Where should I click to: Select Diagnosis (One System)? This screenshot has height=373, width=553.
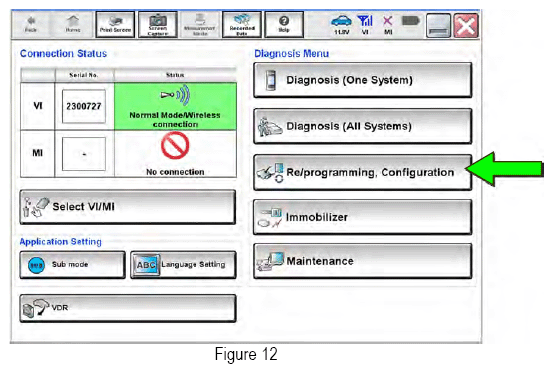(363, 80)
